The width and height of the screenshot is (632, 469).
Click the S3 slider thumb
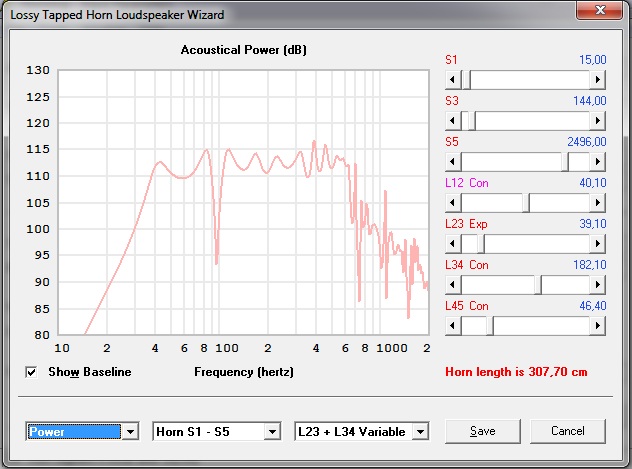point(471,120)
